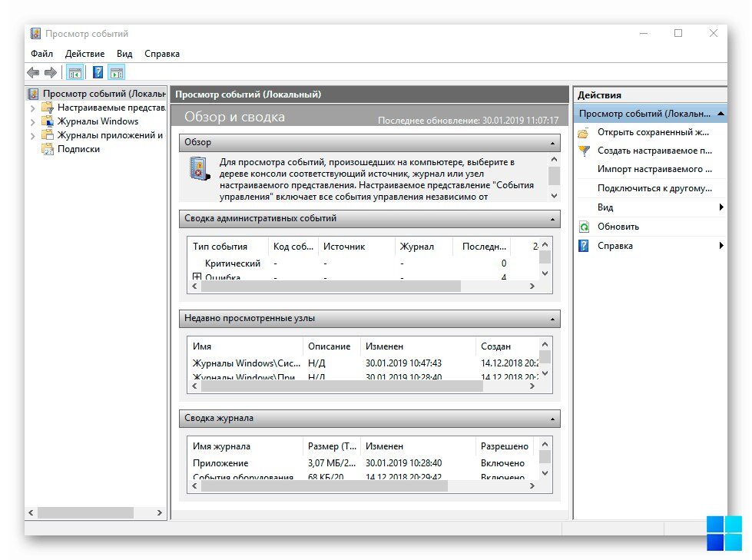The image size is (752, 560).
Task: Click the green refresh icon beside Обновить
Action: [x=584, y=227]
